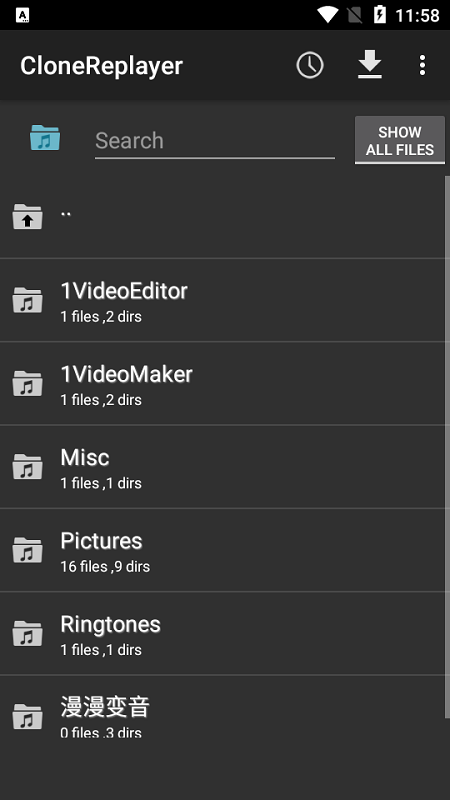Click the file list scrollbar
The height and width of the screenshot is (800, 450).
tap(447, 446)
